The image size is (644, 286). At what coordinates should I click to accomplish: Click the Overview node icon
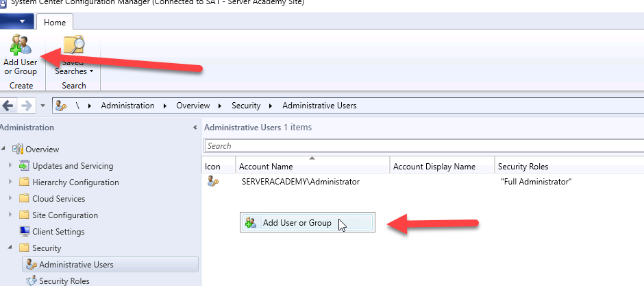click(x=18, y=148)
